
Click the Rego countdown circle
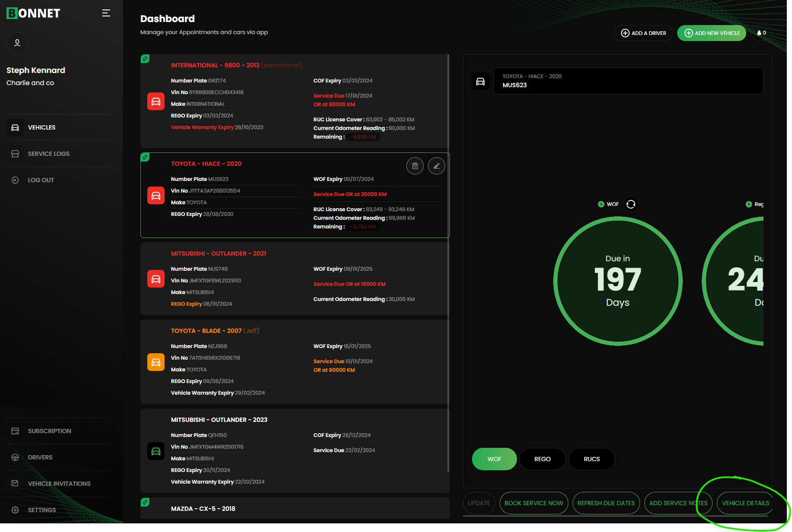click(x=733, y=281)
